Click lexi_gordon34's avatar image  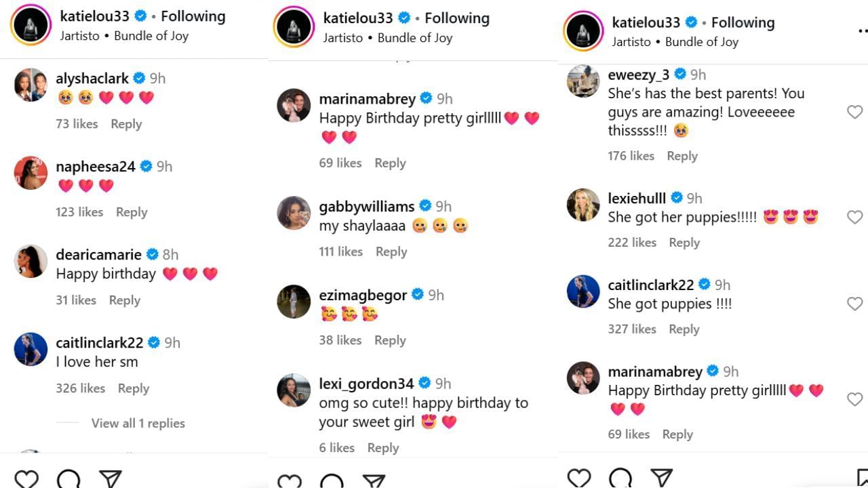(294, 390)
